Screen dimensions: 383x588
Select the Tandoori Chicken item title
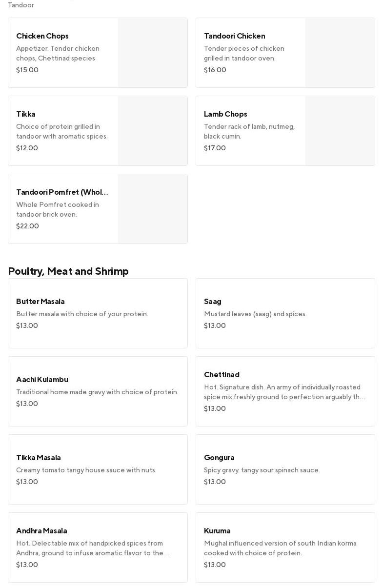click(x=234, y=36)
